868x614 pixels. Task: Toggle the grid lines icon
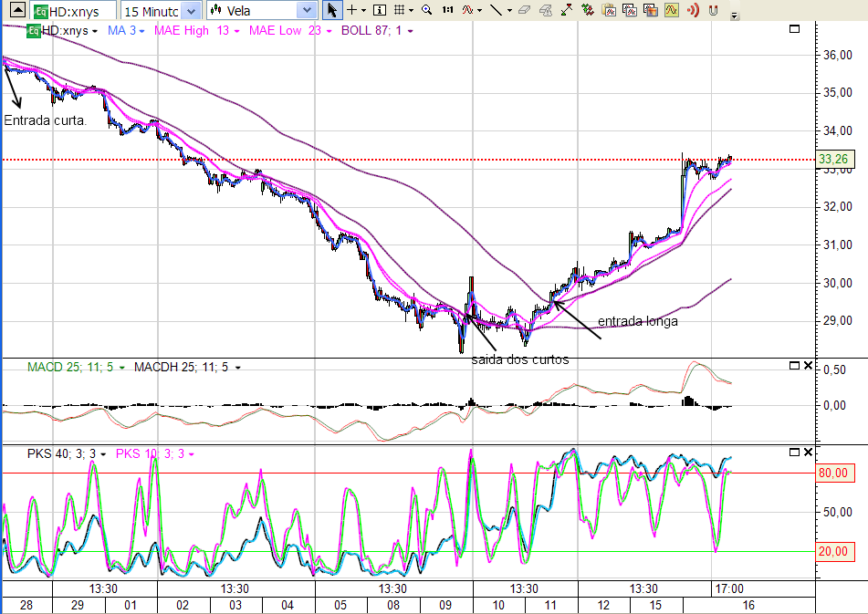401,10
